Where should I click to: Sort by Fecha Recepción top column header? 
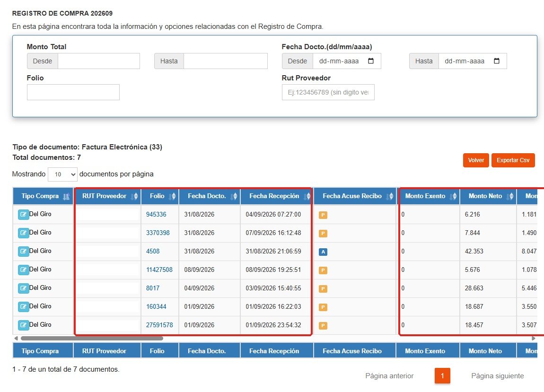pos(277,196)
